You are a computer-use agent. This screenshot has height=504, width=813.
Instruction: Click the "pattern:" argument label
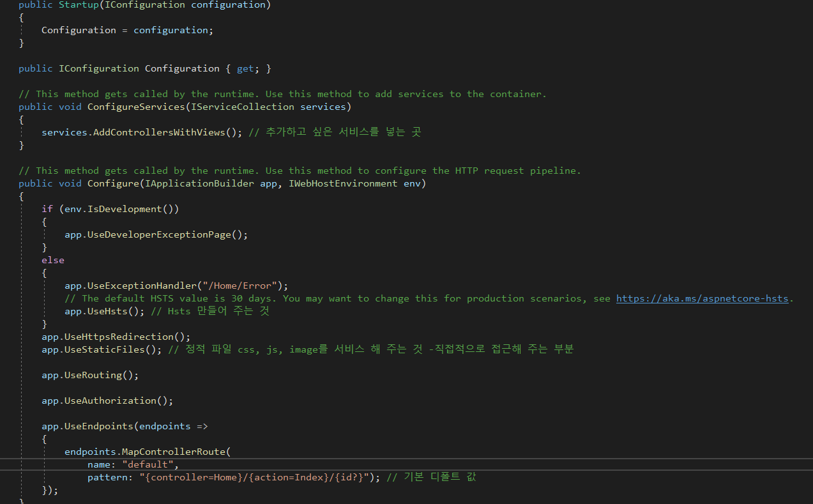click(x=110, y=477)
